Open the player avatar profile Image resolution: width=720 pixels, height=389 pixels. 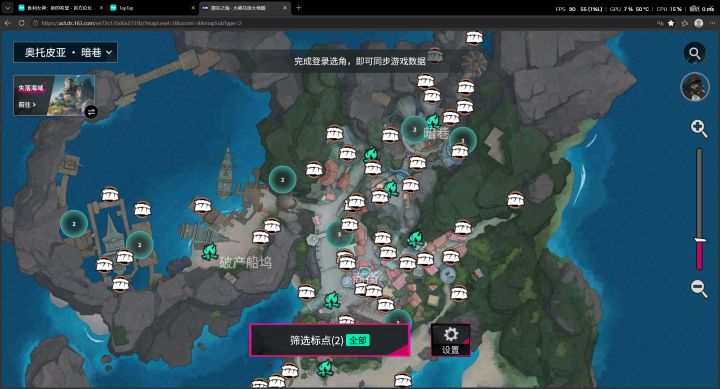pyautogui.click(x=695, y=87)
